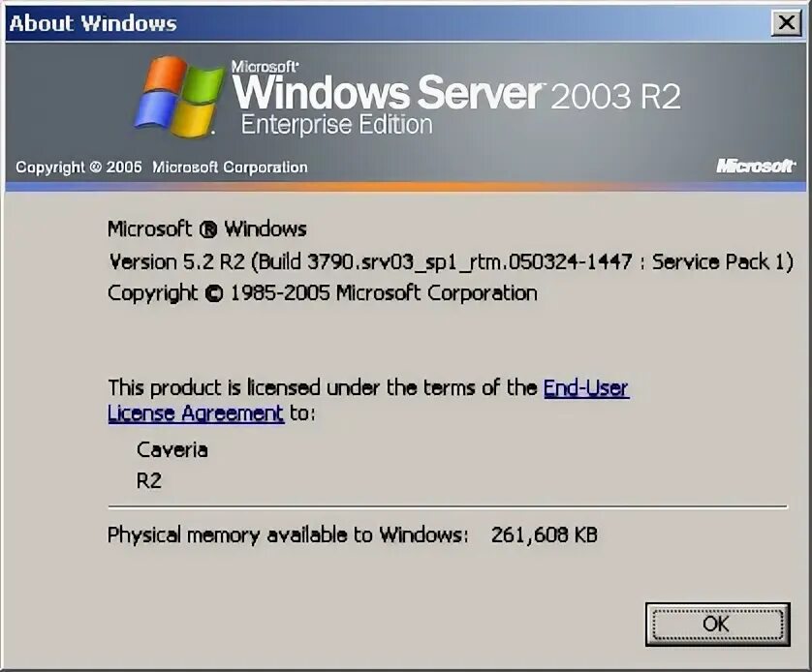
Task: Click the OK button
Action: (x=717, y=624)
